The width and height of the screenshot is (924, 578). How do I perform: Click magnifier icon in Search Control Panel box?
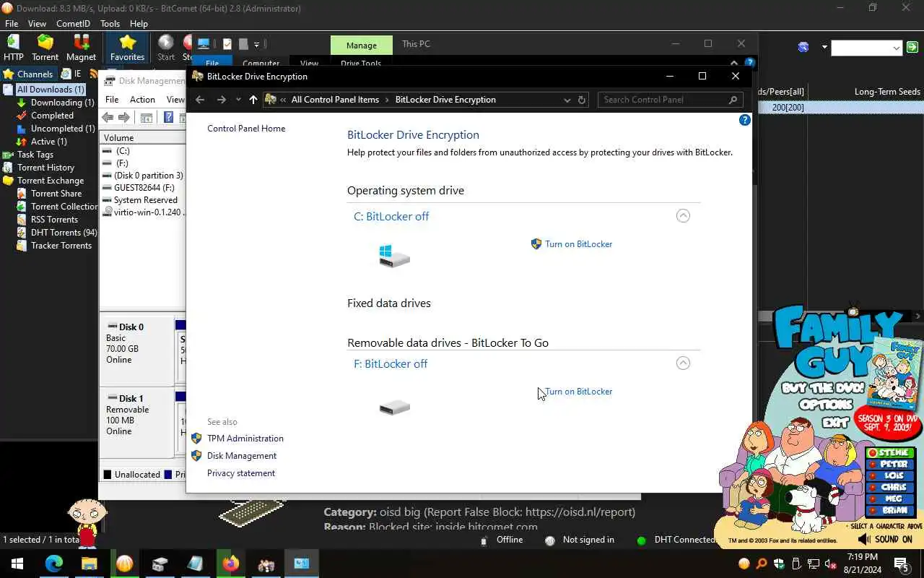click(733, 100)
